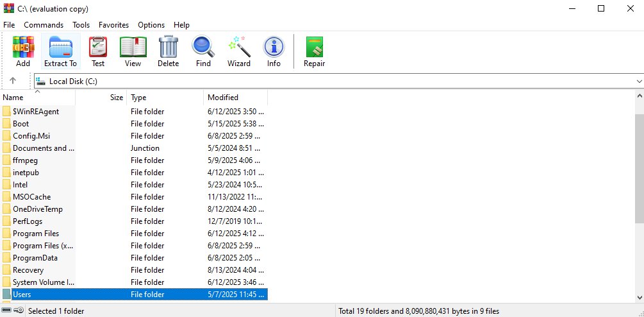Click the 5/15/2025 5:38 date cell
The height and width of the screenshot is (317, 644).
[x=236, y=124]
